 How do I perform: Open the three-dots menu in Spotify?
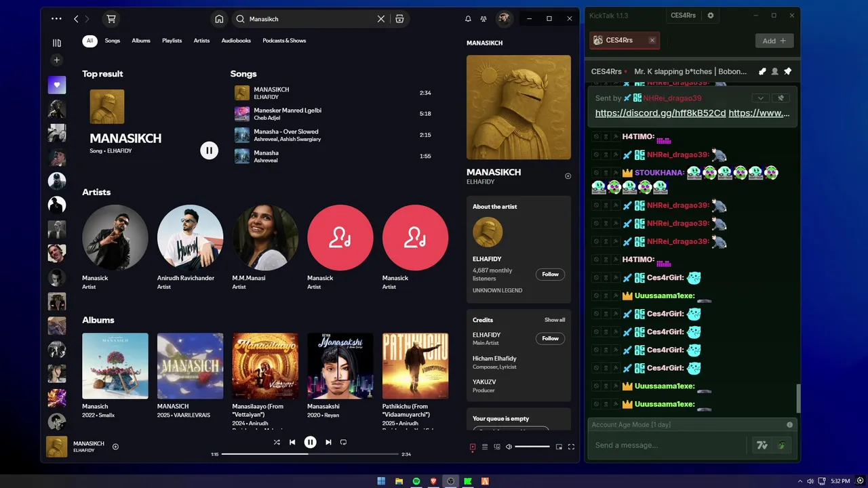pyautogui.click(x=56, y=19)
